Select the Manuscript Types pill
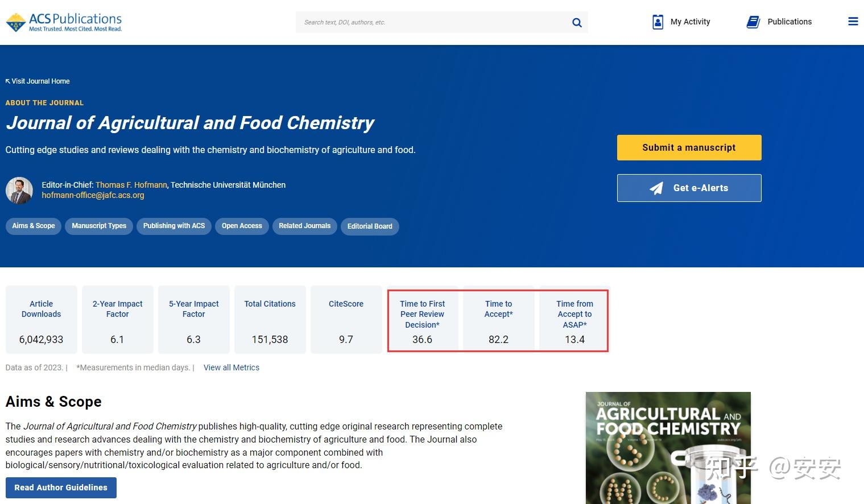864x504 pixels. tap(99, 226)
